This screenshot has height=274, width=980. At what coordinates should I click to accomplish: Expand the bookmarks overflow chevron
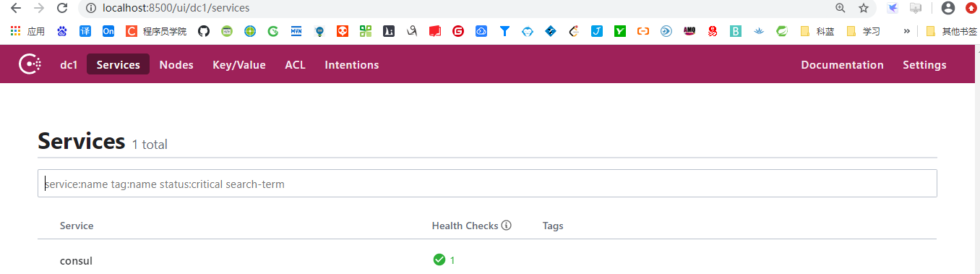tap(906, 31)
